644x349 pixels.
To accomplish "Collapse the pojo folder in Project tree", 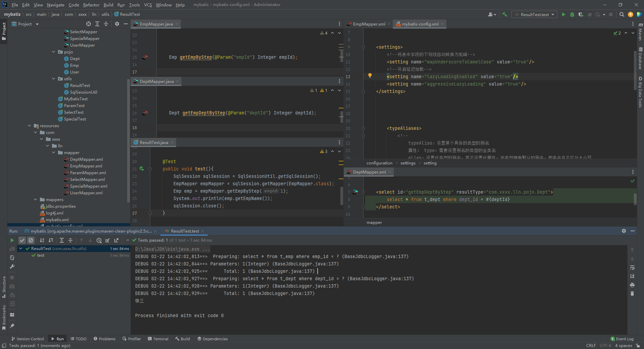I will click(54, 52).
